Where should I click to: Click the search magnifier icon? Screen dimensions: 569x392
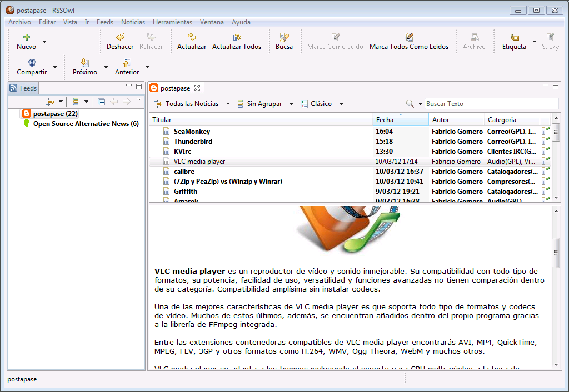pyautogui.click(x=410, y=104)
